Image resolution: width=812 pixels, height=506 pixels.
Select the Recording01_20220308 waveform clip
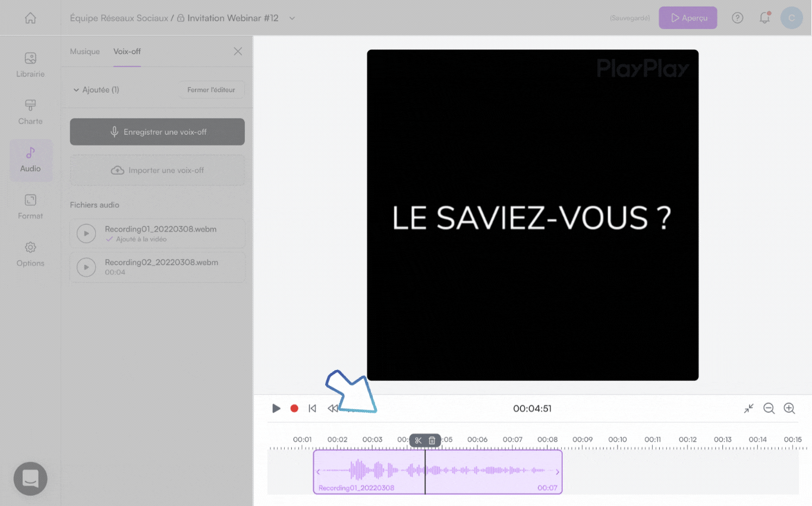pyautogui.click(x=438, y=472)
